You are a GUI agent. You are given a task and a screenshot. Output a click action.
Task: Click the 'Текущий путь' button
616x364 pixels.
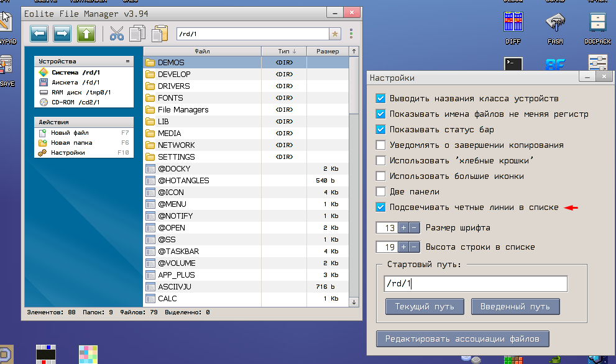coord(424,307)
